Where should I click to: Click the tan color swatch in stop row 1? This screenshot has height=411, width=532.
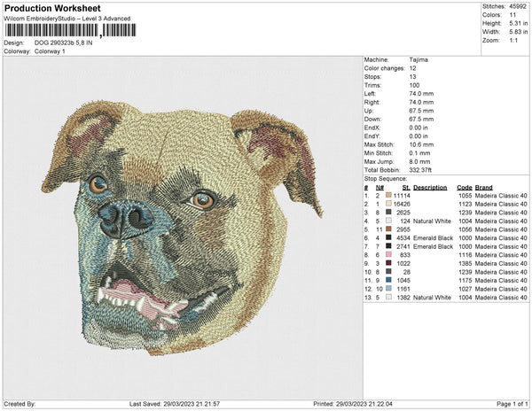(388, 196)
